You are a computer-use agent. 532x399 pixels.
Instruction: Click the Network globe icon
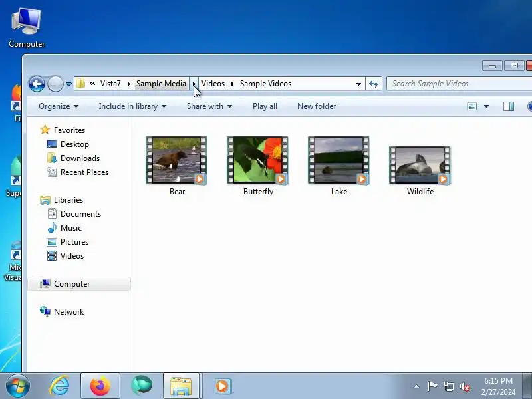click(x=45, y=311)
